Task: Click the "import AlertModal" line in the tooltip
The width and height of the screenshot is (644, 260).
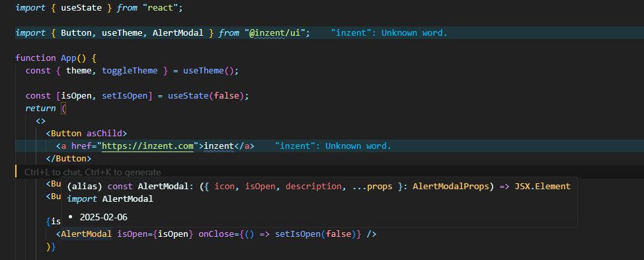Action: 110,199
